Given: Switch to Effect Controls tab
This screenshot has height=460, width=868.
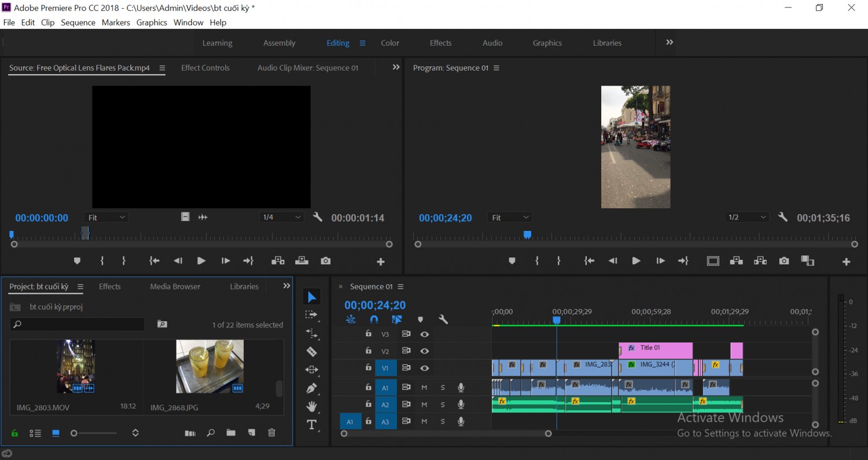Looking at the screenshot, I should pyautogui.click(x=205, y=68).
